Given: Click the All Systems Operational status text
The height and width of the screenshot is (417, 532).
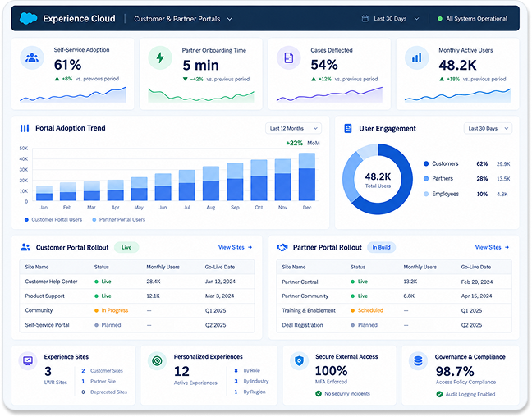Looking at the screenshot, I should click(477, 19).
